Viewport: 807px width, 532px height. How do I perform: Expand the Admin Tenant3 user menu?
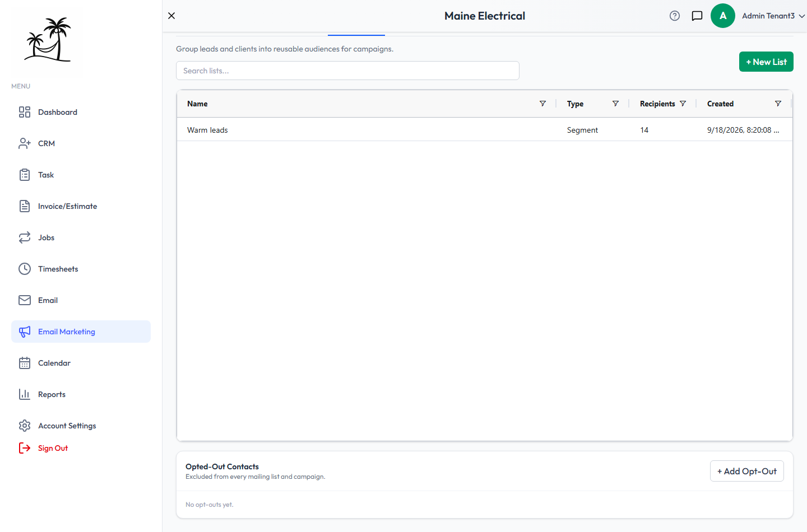click(x=773, y=16)
